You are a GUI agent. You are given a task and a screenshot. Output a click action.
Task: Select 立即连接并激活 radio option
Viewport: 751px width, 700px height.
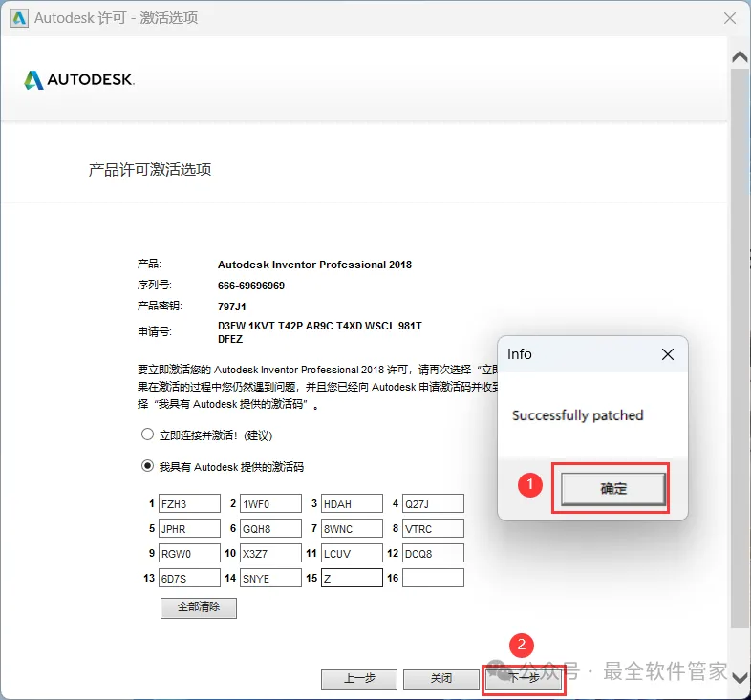pyautogui.click(x=147, y=435)
